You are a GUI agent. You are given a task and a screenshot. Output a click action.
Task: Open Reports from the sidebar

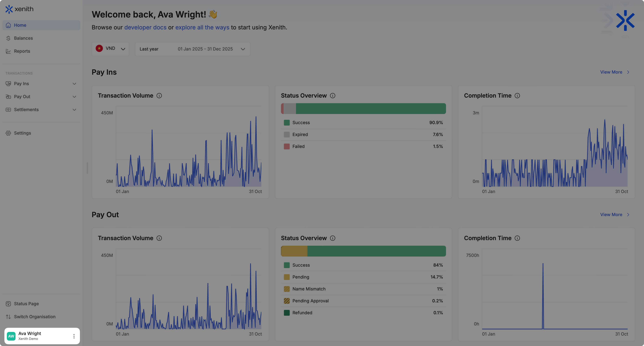[22, 51]
